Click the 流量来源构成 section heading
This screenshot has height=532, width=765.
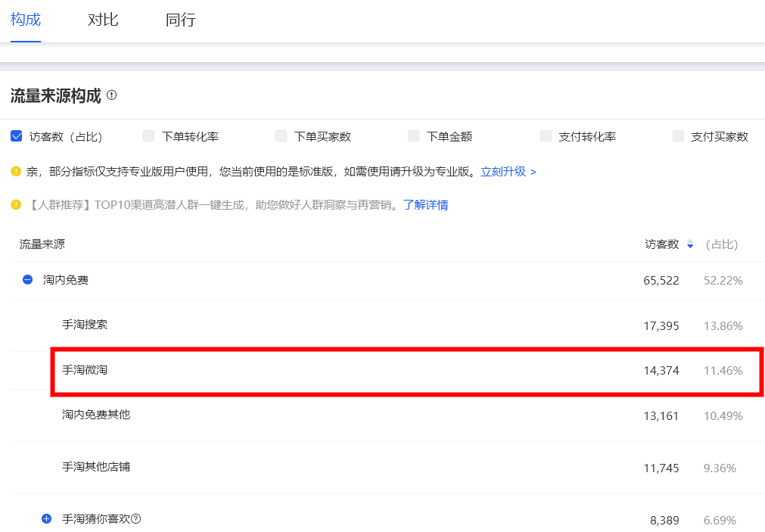point(56,95)
